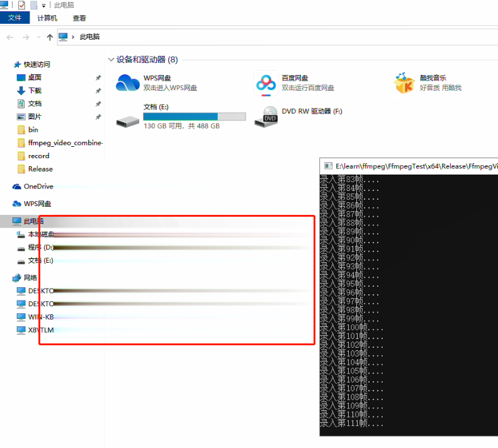This screenshot has width=498, height=448.
Task: Click console line 录入第111帧
Action: point(351,423)
